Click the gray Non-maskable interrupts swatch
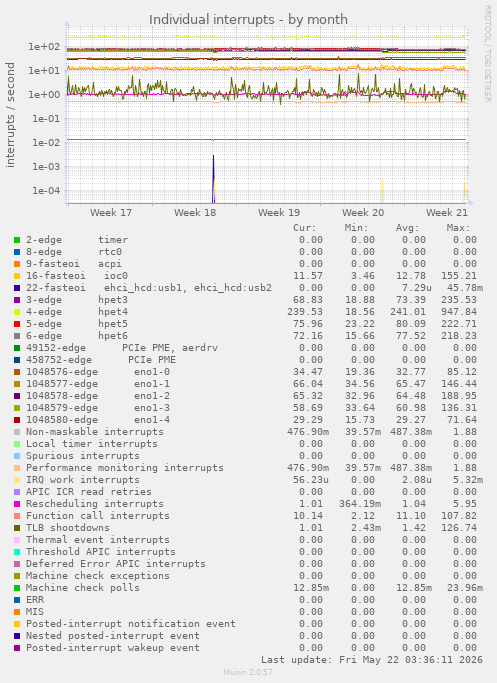 [17, 432]
